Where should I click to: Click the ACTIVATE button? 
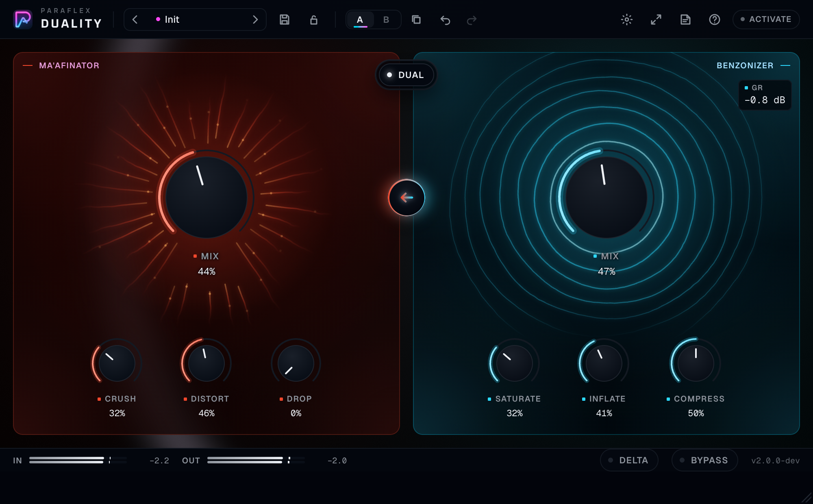766,20
